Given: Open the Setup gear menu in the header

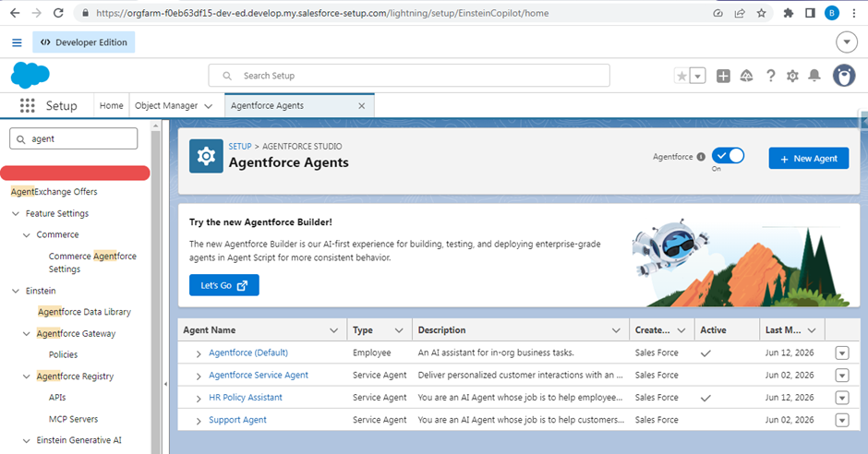Looking at the screenshot, I should pos(792,76).
